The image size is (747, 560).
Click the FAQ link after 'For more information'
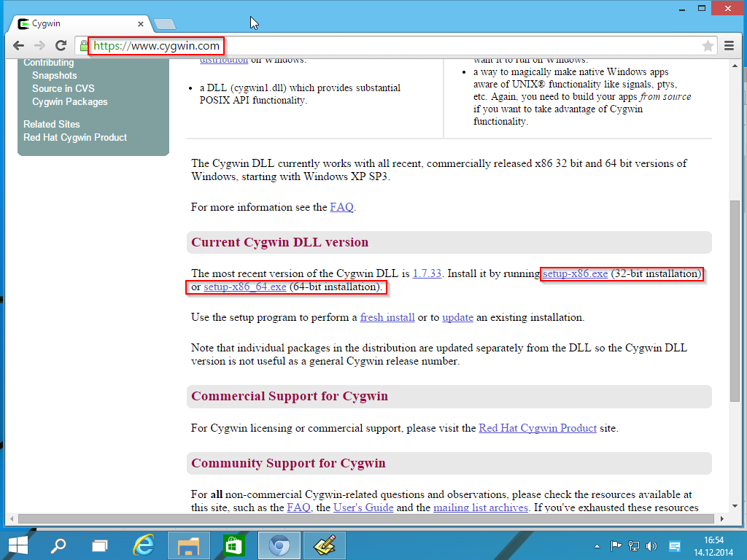pos(341,207)
